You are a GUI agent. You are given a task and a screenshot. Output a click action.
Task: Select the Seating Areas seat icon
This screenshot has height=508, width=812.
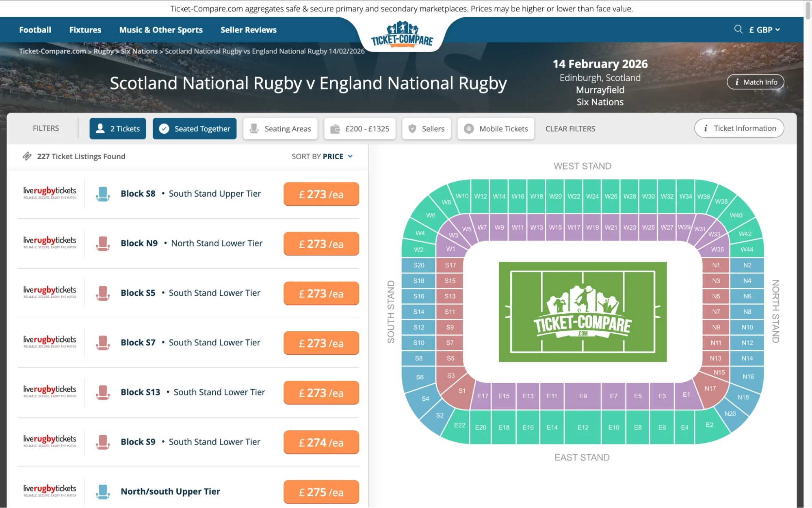[x=254, y=128]
